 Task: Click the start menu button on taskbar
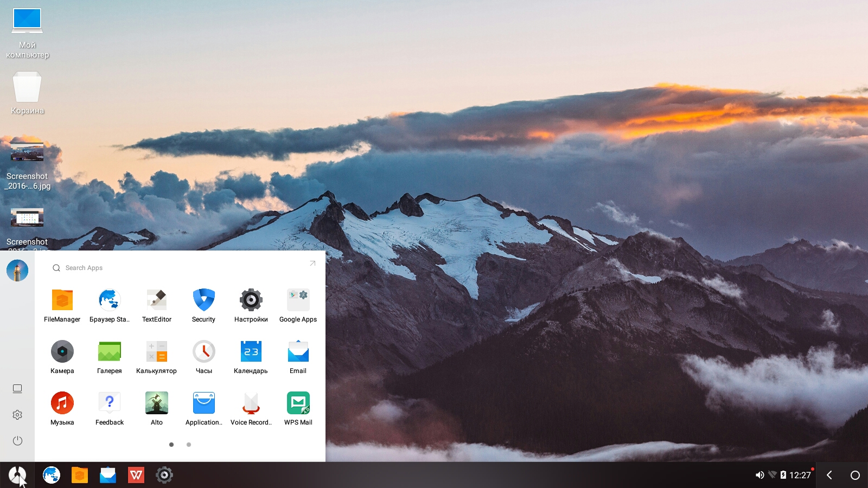click(x=17, y=475)
